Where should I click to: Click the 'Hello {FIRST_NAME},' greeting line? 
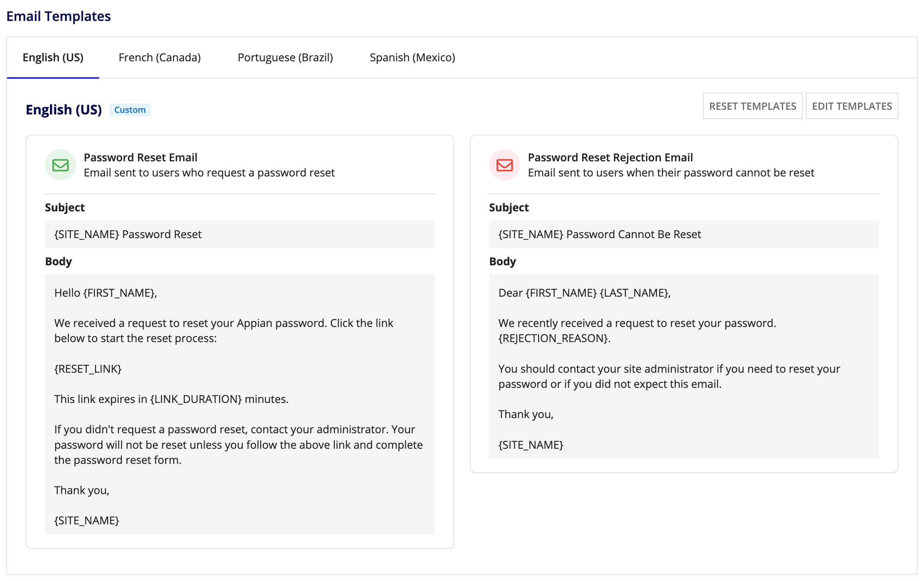pos(105,293)
